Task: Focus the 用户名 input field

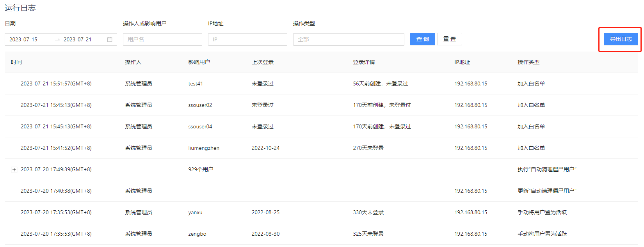Action: coord(162,39)
